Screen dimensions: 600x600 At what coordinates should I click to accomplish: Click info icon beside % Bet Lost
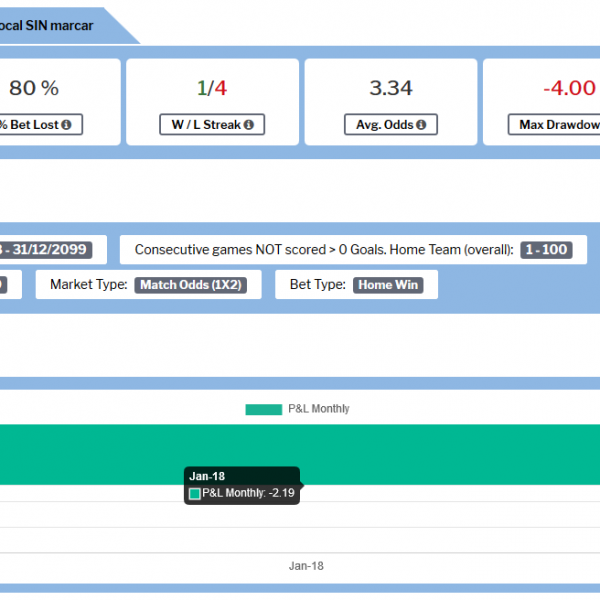66,125
